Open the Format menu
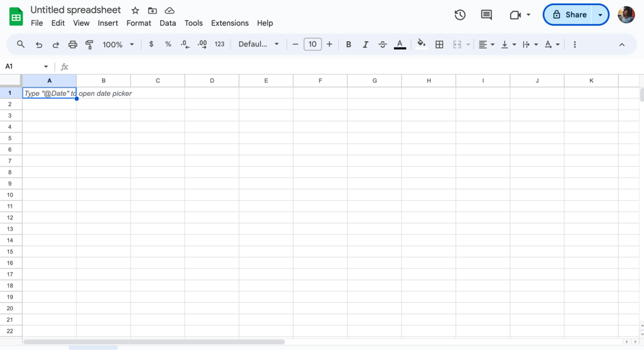The height and width of the screenshot is (350, 644). pos(138,23)
